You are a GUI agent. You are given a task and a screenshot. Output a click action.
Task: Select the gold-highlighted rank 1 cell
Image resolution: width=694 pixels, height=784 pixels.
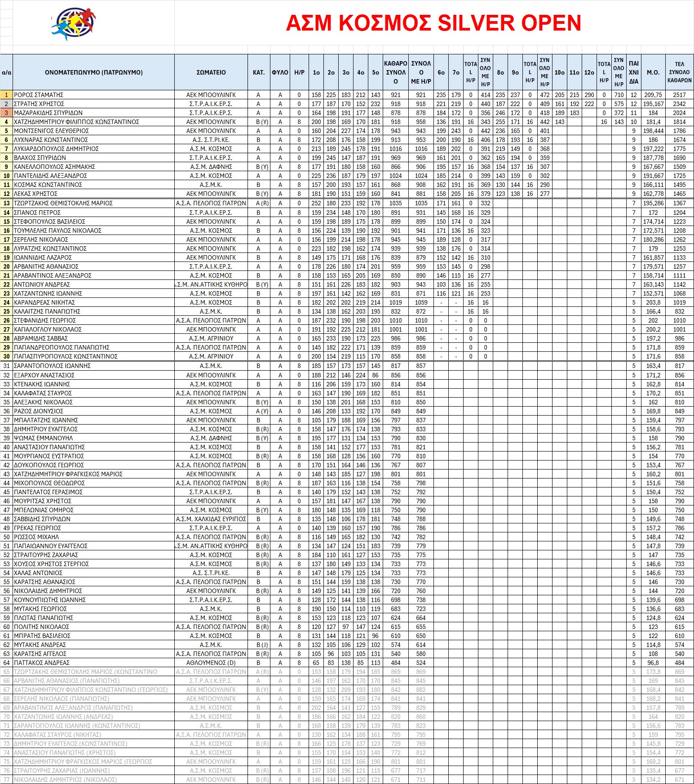pyautogui.click(x=6, y=95)
